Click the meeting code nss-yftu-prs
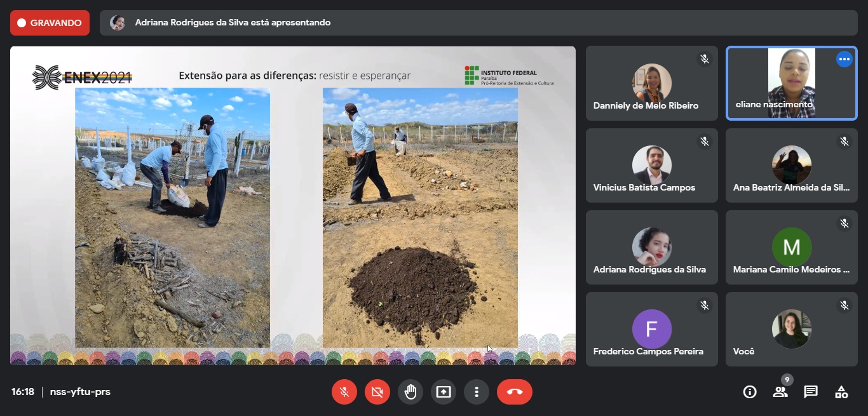Viewport: 868px width, 416px height. pyautogui.click(x=80, y=392)
